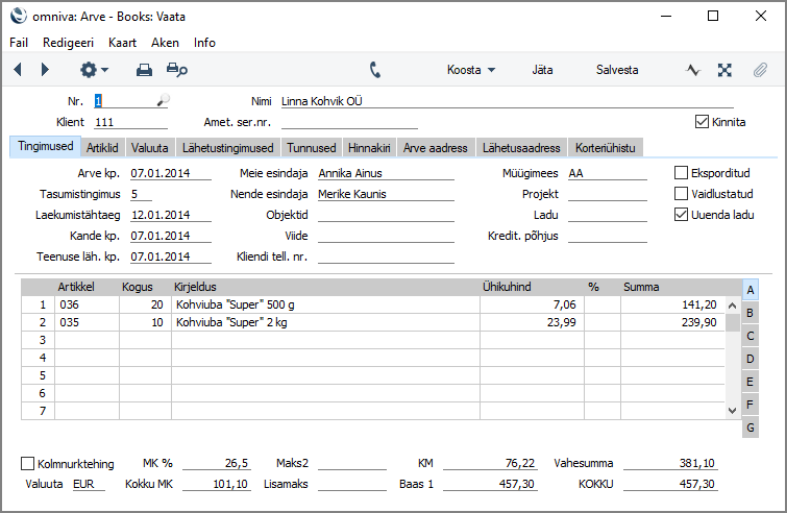Screen dimensions: 787x513
Task: Enable the Eksporditud checkbox
Action: (x=681, y=173)
